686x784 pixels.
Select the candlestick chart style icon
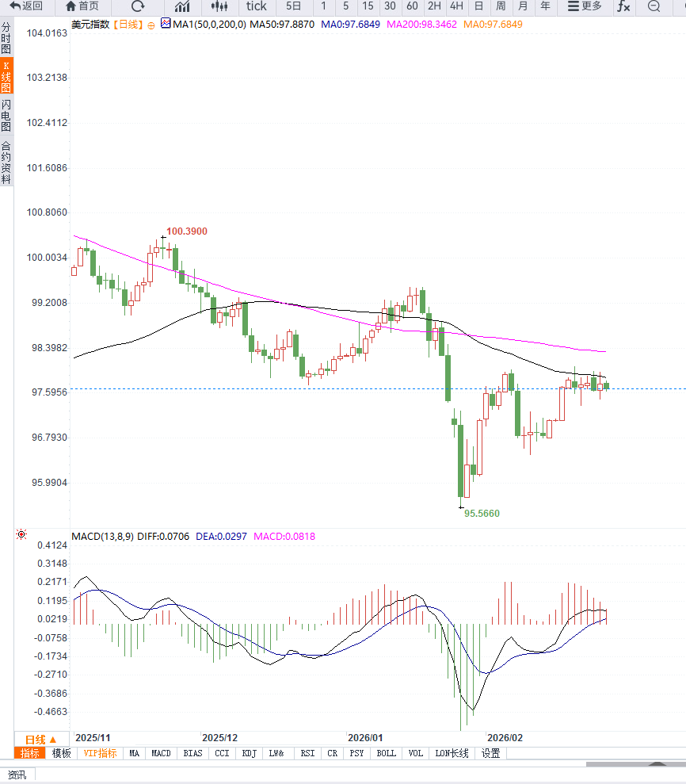(219, 6)
